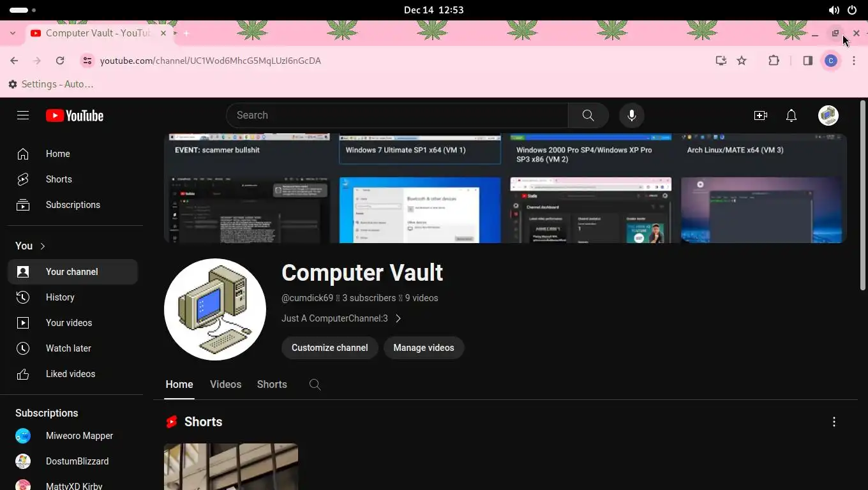The image size is (868, 490).
Task: Select Your channel in sidebar
Action: (73, 272)
